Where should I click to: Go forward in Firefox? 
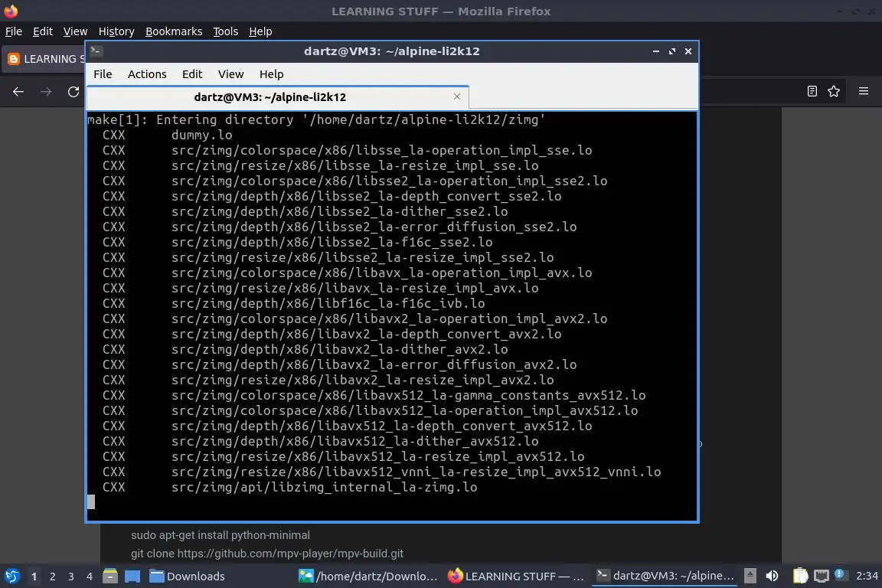coord(46,92)
